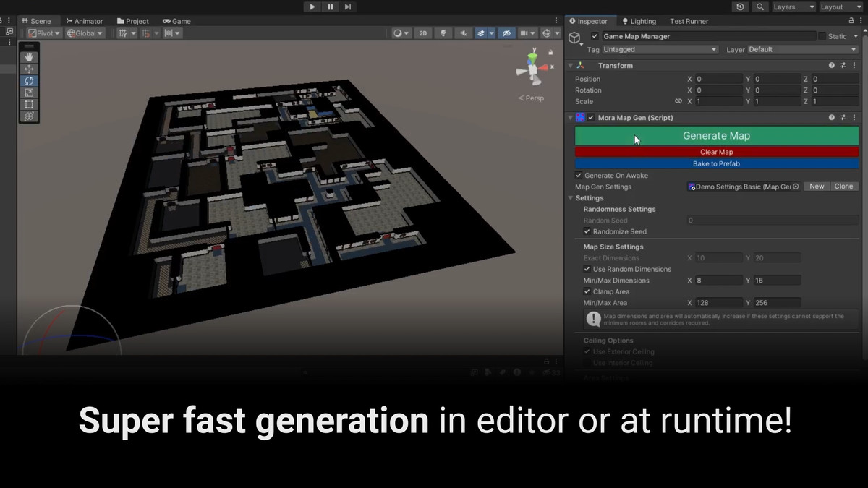Collapse the Transform component
868x488 pixels.
tap(570, 65)
